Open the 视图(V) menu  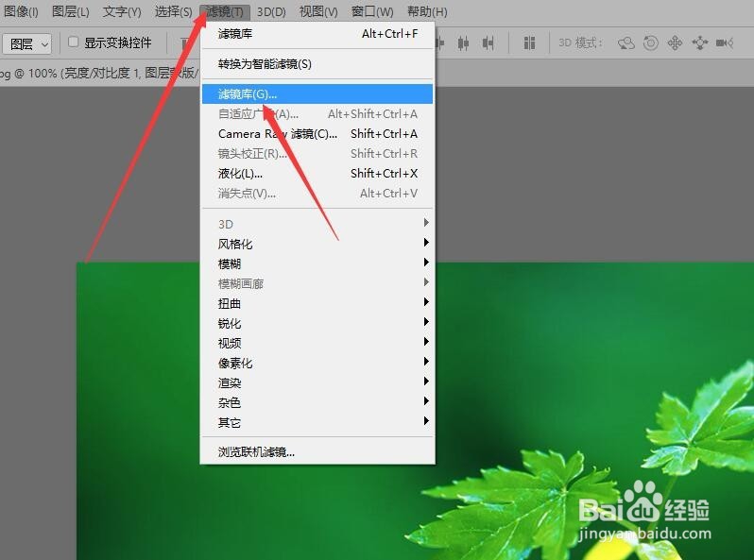(x=318, y=11)
